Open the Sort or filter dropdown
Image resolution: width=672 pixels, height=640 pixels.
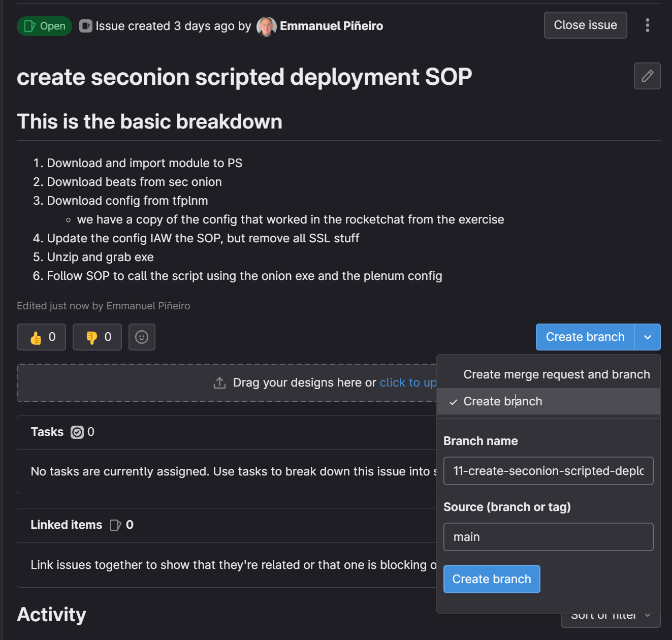click(x=611, y=616)
